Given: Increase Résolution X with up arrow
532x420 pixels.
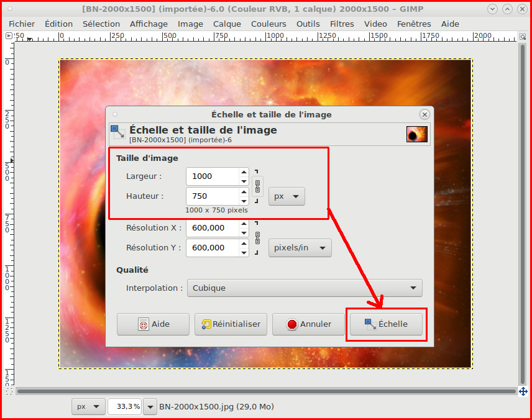Looking at the screenshot, I should [x=244, y=224].
